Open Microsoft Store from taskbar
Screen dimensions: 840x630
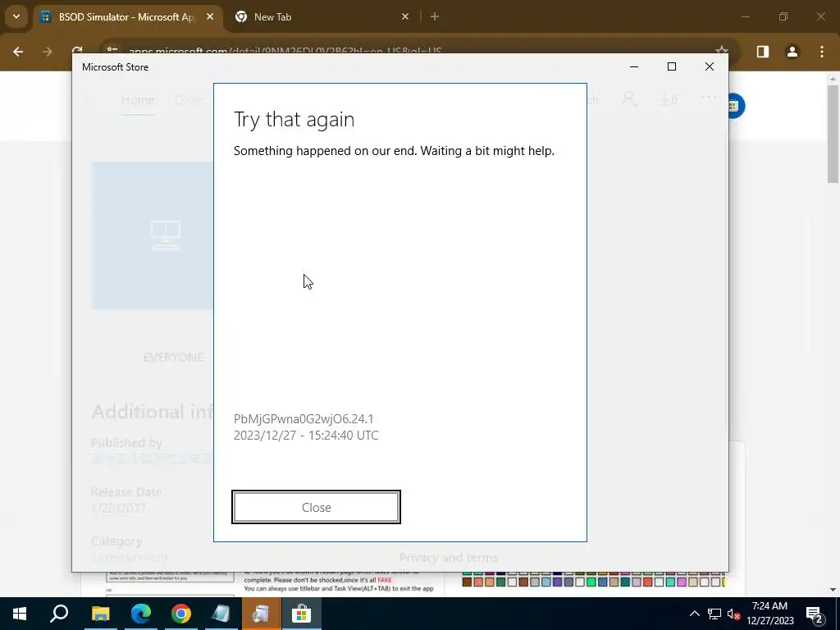[301, 614]
